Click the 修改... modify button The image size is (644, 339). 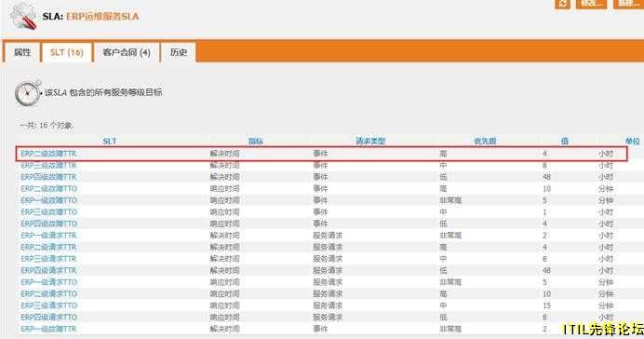click(592, 4)
